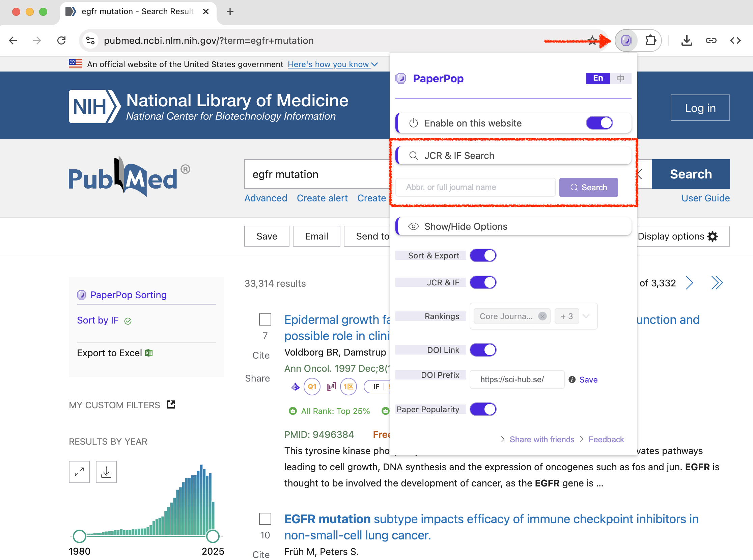The image size is (753, 560).
Task: Click the journal name input field
Action: pyautogui.click(x=475, y=187)
